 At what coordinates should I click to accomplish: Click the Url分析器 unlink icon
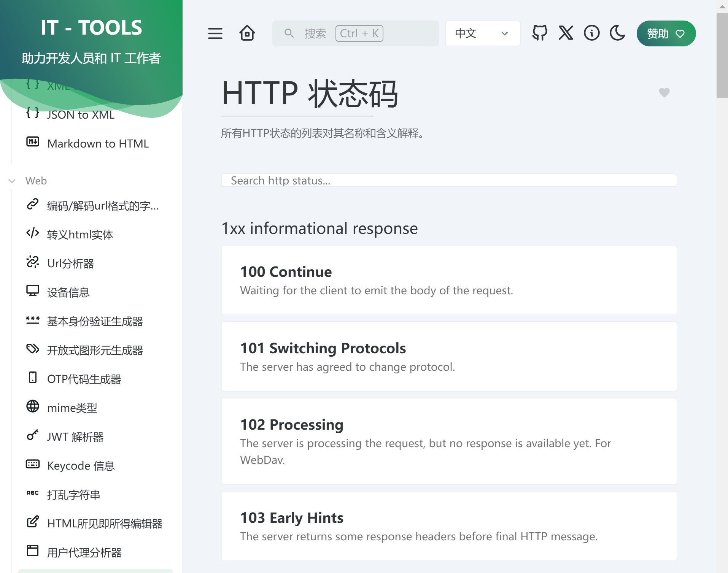(x=33, y=262)
